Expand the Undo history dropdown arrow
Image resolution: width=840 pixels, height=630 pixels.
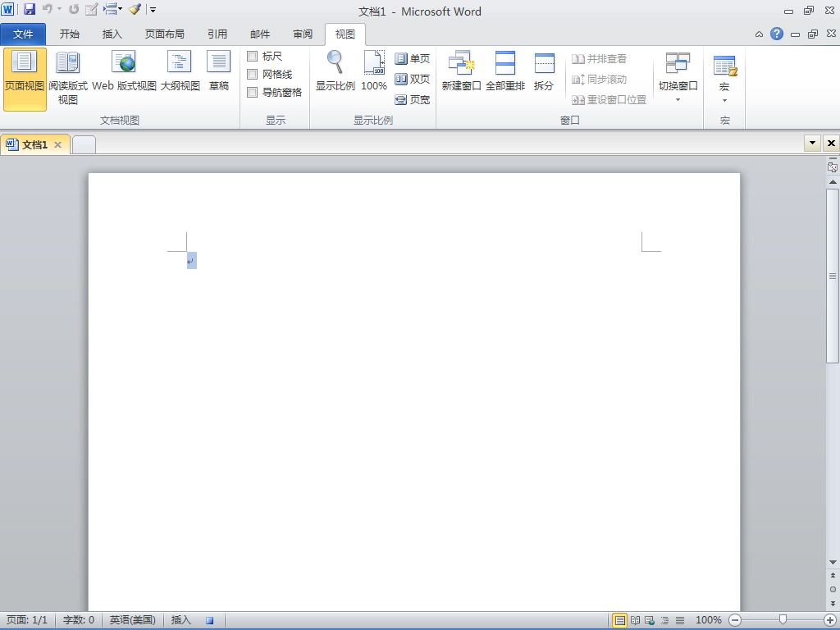[59, 9]
